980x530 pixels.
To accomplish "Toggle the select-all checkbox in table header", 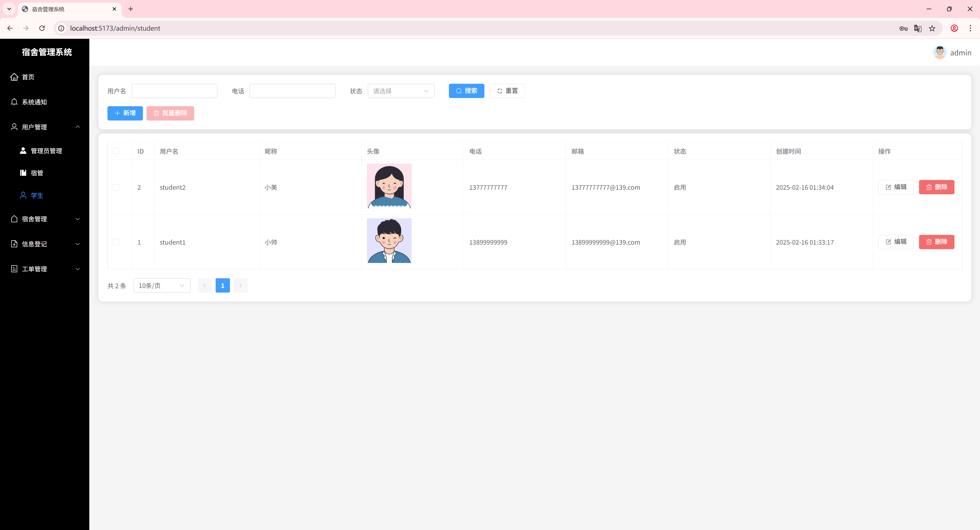I will pyautogui.click(x=116, y=151).
